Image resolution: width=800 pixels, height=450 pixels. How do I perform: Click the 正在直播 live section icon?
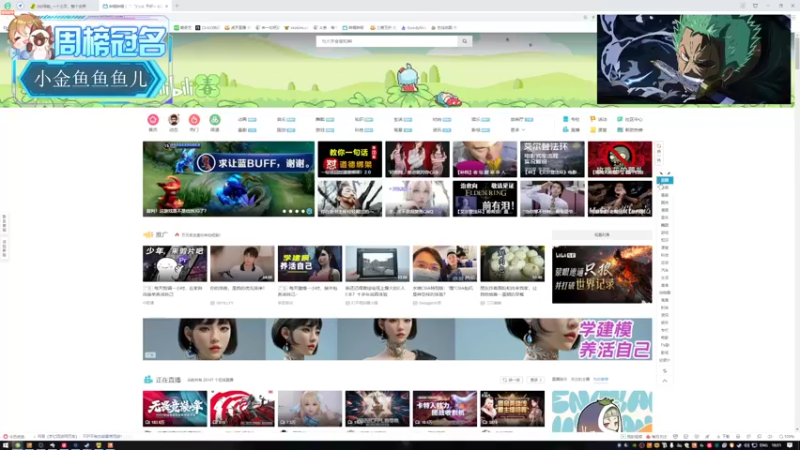[x=148, y=380]
